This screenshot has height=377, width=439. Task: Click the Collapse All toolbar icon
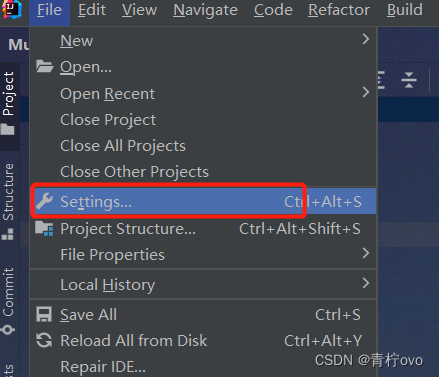[x=409, y=80]
